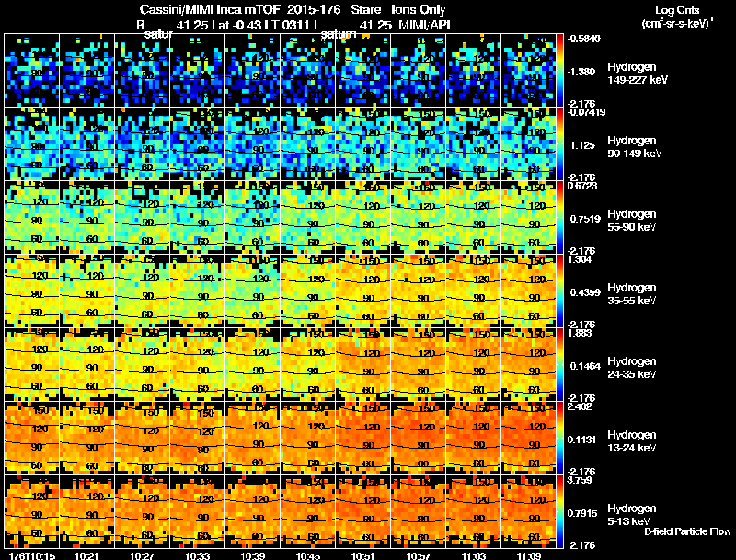736x560 pixels.
Task: Click the -1.380 color scale value
Action: [582, 72]
